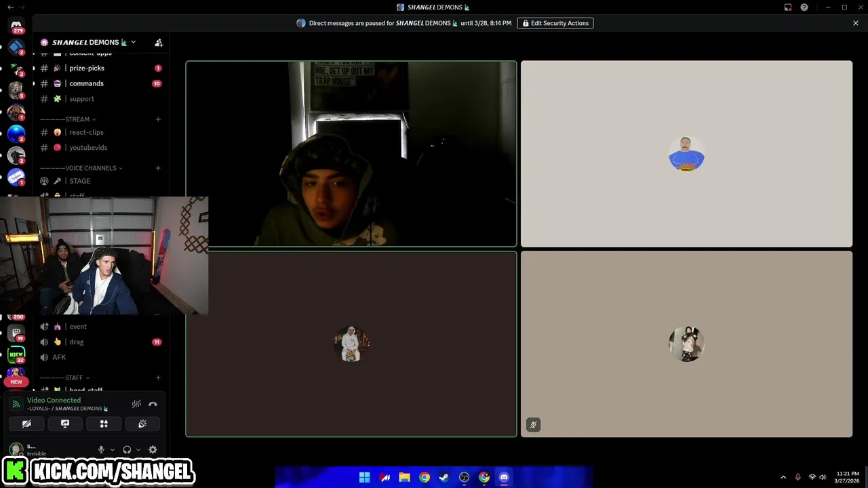Open server icon with 5 notifications
Viewport: 868px width, 488px height.
coord(16,91)
